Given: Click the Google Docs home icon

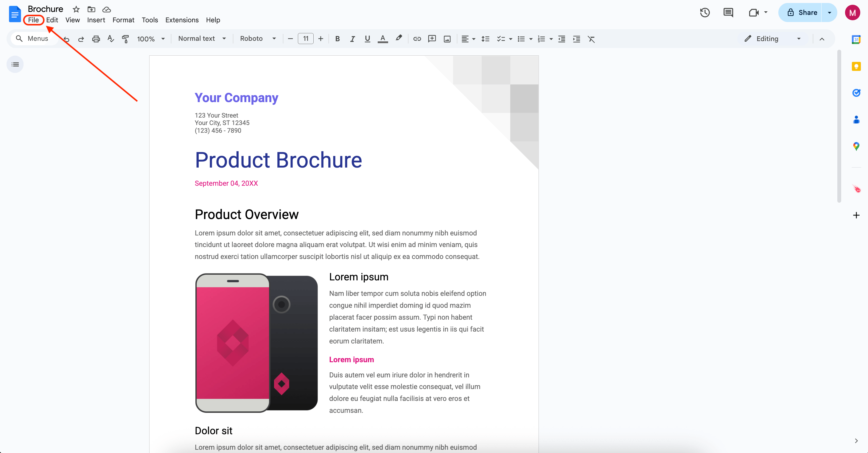Looking at the screenshot, I should click(x=15, y=14).
